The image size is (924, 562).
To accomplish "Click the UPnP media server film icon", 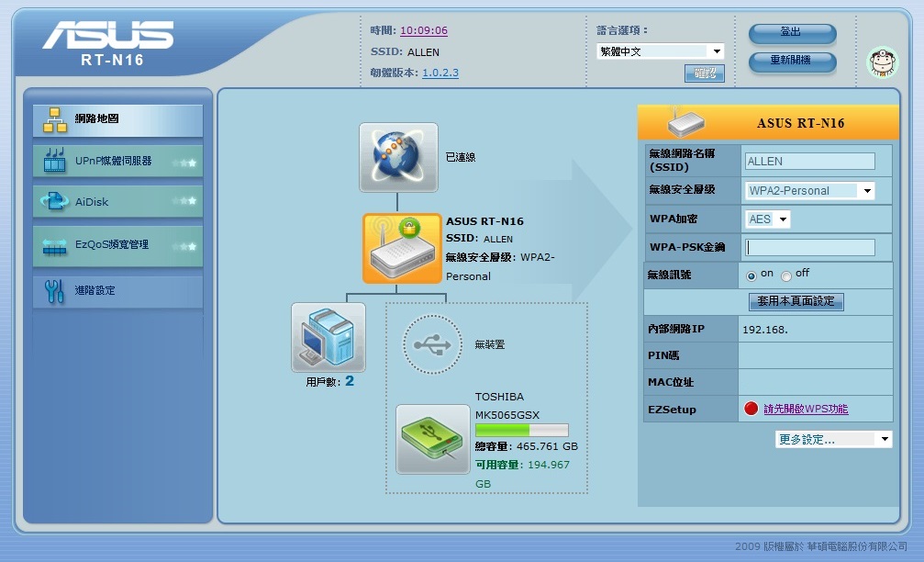I will tap(54, 161).
